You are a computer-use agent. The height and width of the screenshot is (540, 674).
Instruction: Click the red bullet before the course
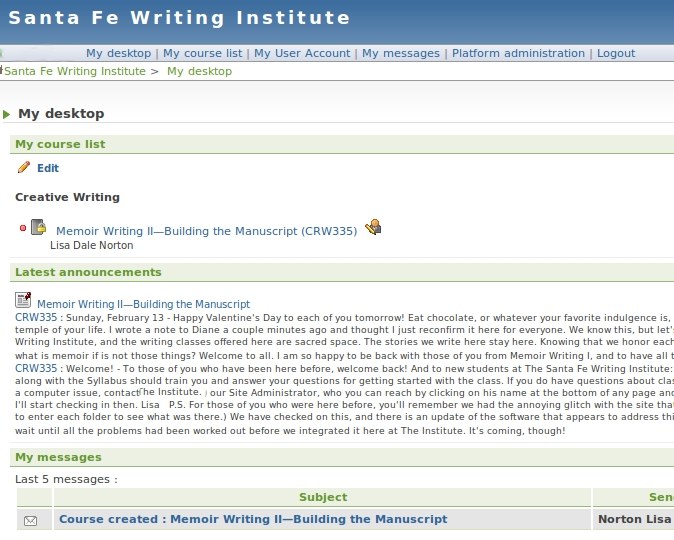(x=23, y=228)
